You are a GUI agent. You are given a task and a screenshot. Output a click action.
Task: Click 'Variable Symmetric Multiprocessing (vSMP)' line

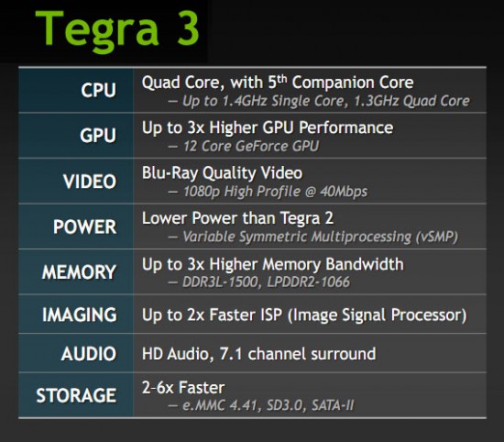[313, 238]
